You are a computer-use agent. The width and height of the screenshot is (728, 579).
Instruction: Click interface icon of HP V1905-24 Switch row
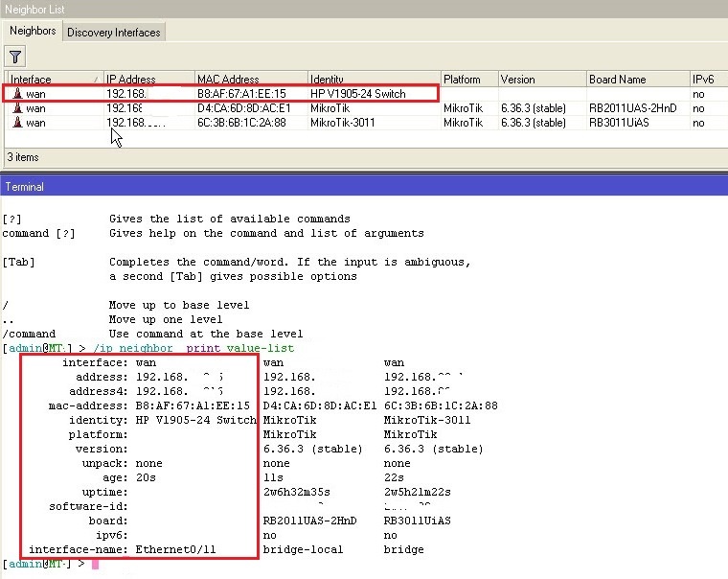tap(17, 93)
